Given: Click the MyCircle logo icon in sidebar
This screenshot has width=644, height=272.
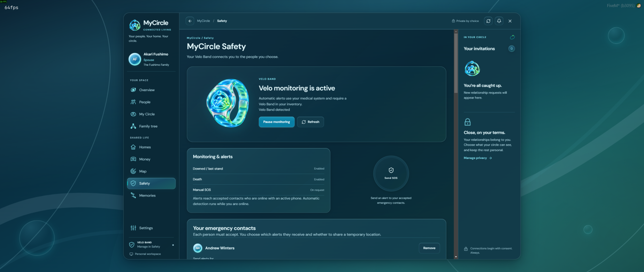Looking at the screenshot, I should pos(135,25).
